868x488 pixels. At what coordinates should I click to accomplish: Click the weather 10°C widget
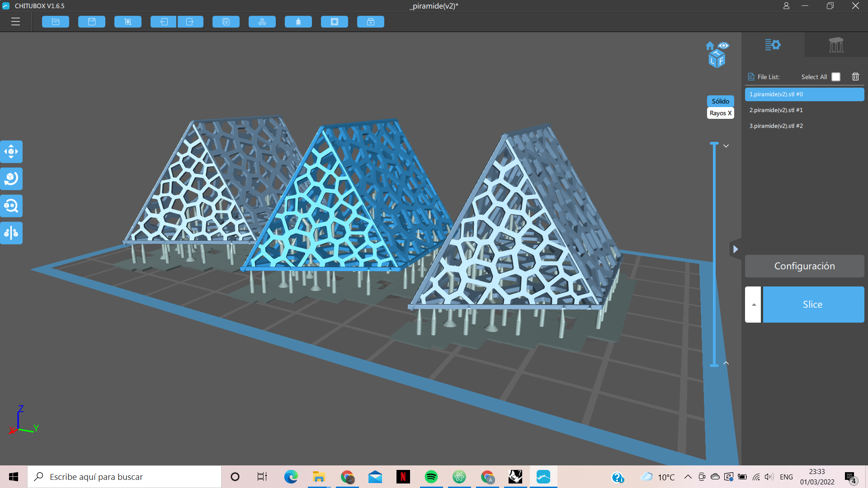(658, 477)
